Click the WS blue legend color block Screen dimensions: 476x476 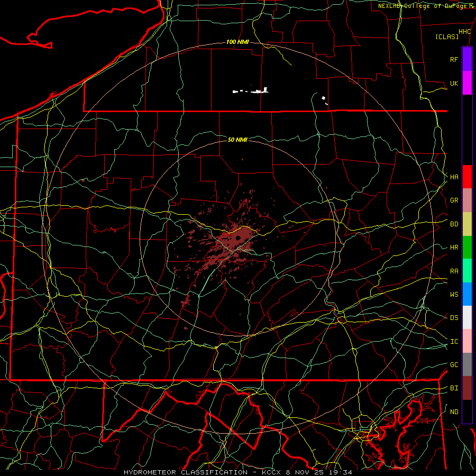click(x=467, y=294)
